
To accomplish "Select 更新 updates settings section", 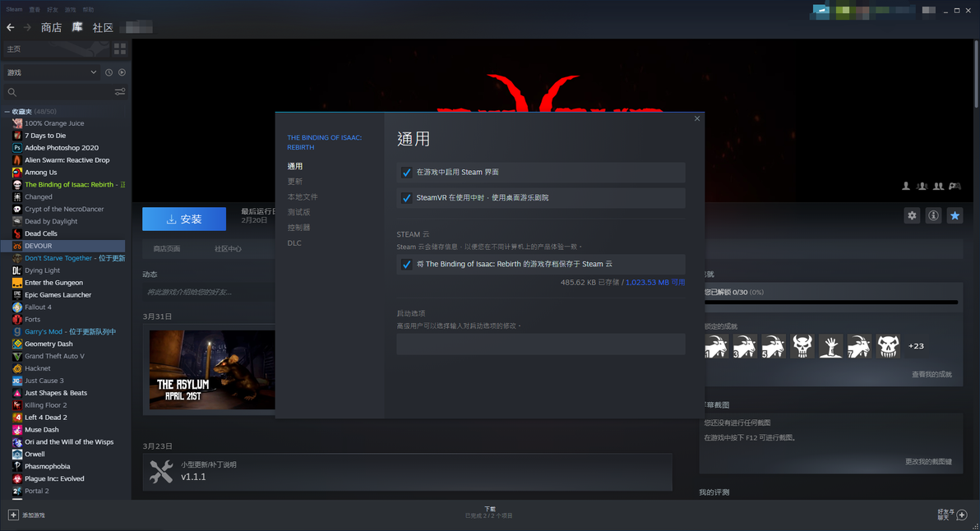I will coord(295,181).
